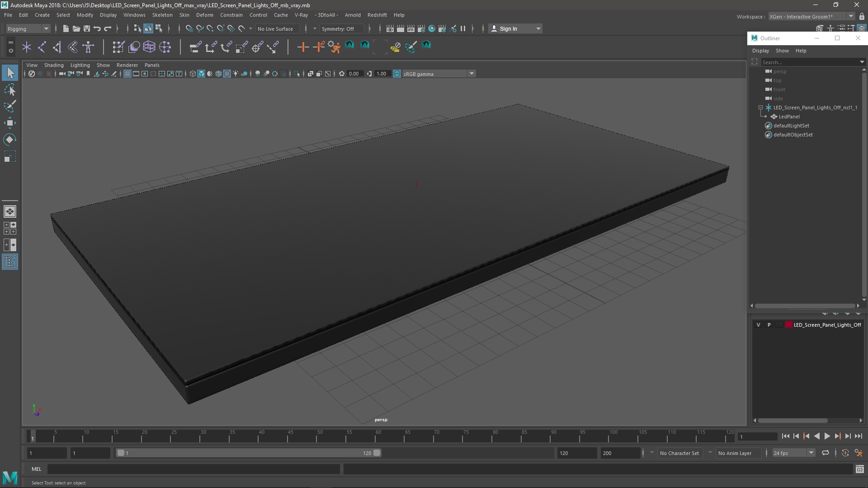The width and height of the screenshot is (868, 488).
Task: Open the Deform menu
Action: [204, 15]
